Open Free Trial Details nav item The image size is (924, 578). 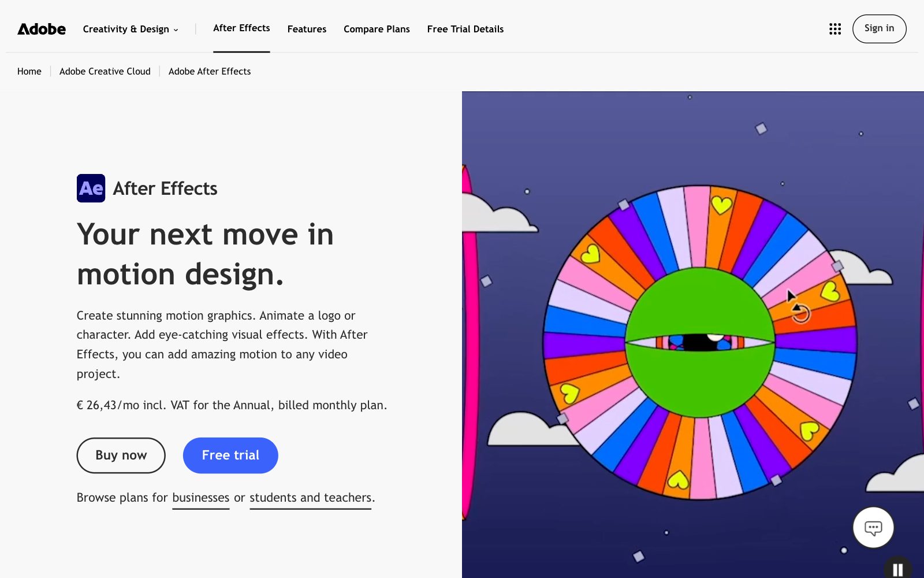465,29
